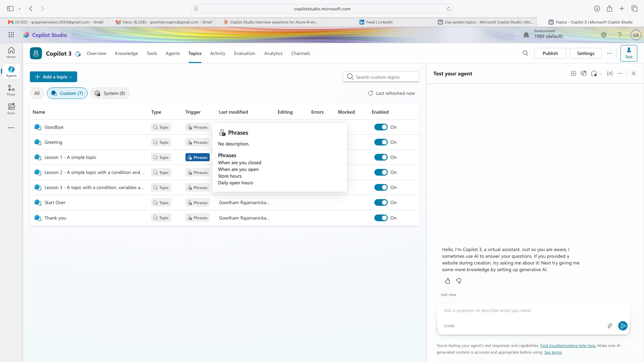The image size is (644, 362).
Task: Click the Test button
Action: click(x=629, y=53)
